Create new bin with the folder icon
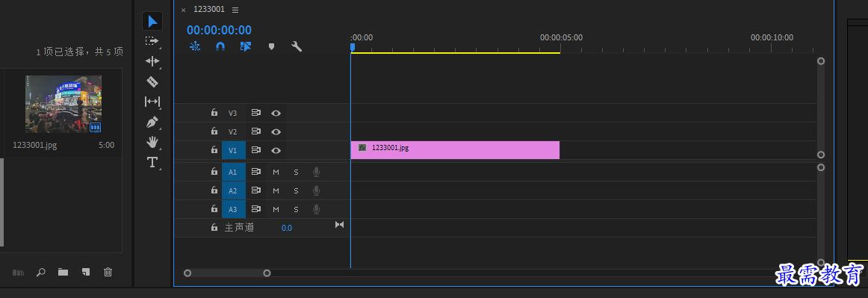This screenshot has width=868, height=298. [63, 272]
